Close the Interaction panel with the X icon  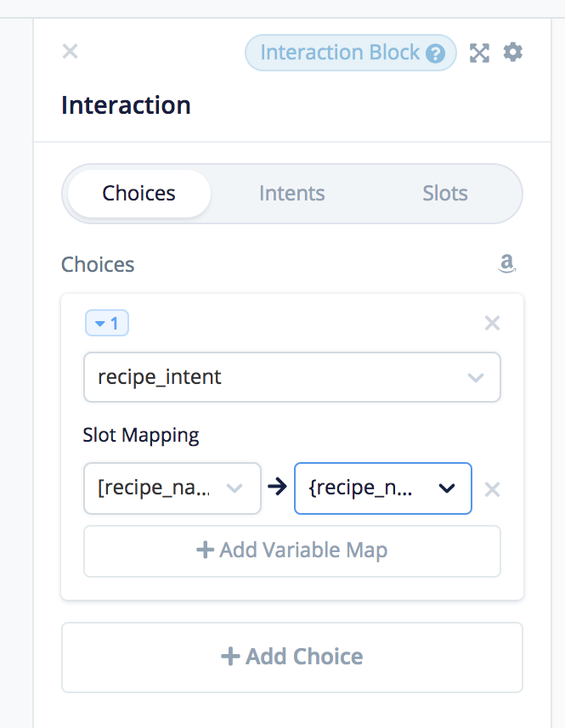click(71, 52)
